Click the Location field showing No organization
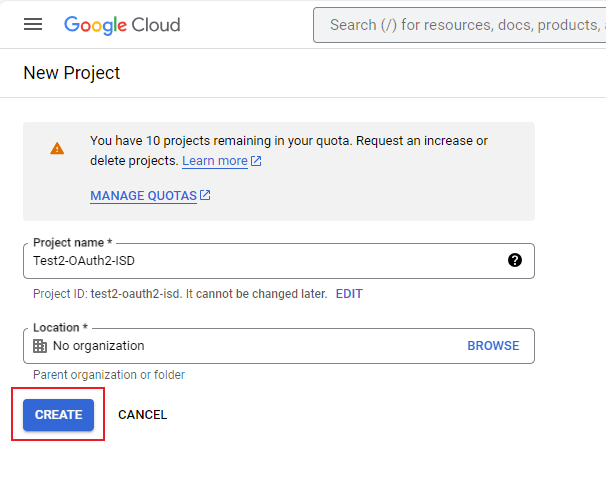This screenshot has width=606, height=488. coord(240,346)
